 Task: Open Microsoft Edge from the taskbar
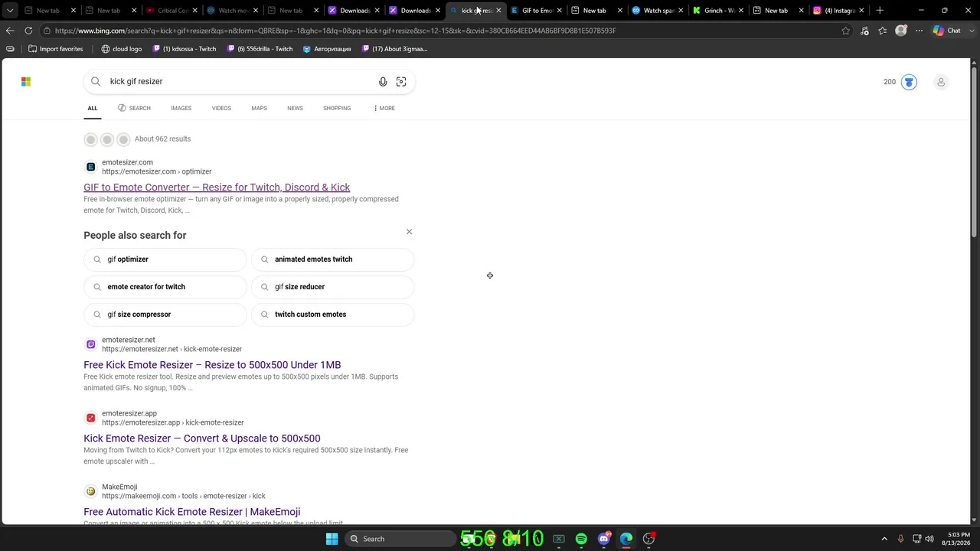pyautogui.click(x=626, y=539)
